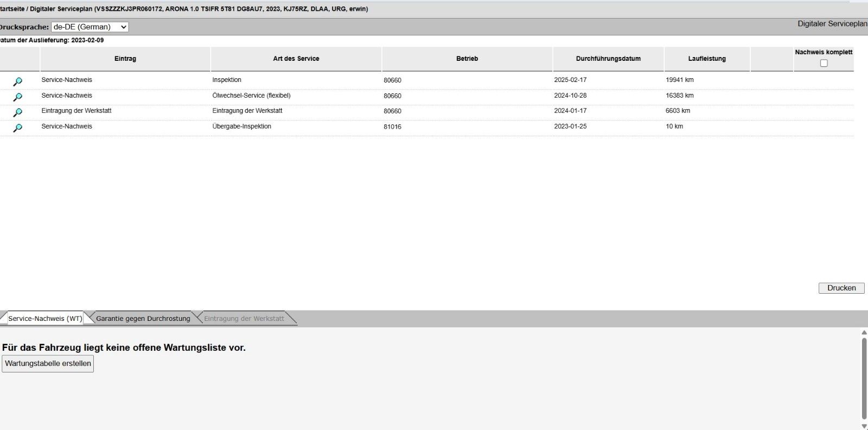The image size is (868, 430).
Task: Click the Laufleistung column header
Action: click(707, 59)
